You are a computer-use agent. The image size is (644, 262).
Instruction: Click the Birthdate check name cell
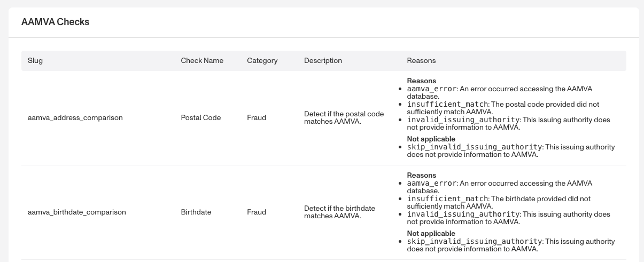(196, 212)
